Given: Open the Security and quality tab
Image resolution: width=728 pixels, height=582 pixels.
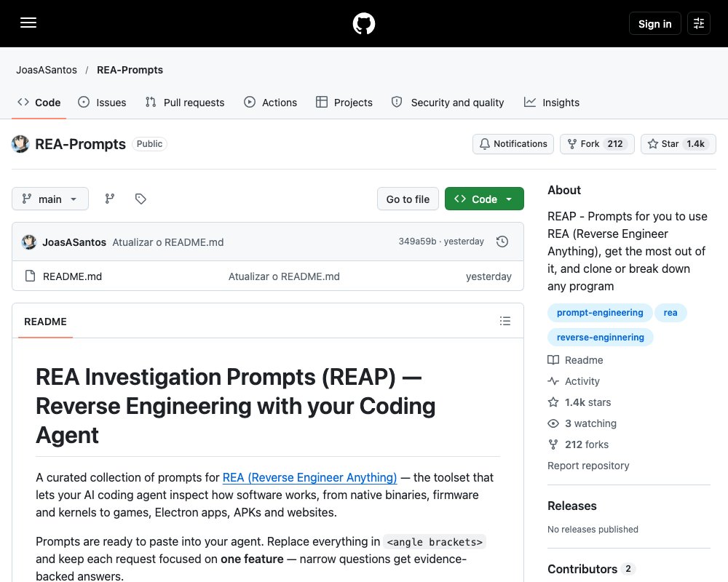Looking at the screenshot, I should (x=448, y=103).
